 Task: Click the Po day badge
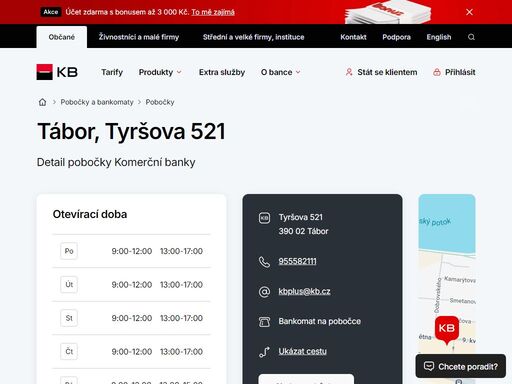pos(69,251)
